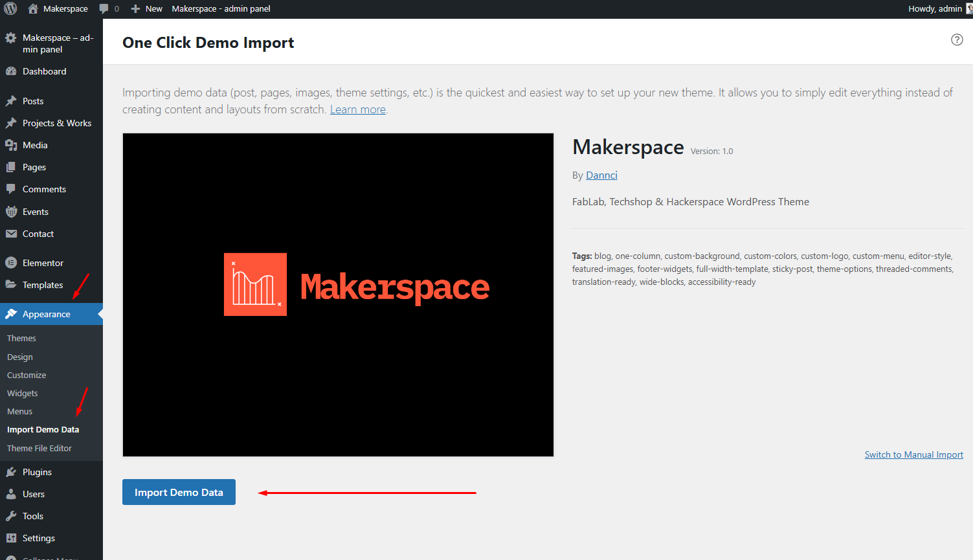
Task: Click the WordPress logo icon
Action: 10,8
